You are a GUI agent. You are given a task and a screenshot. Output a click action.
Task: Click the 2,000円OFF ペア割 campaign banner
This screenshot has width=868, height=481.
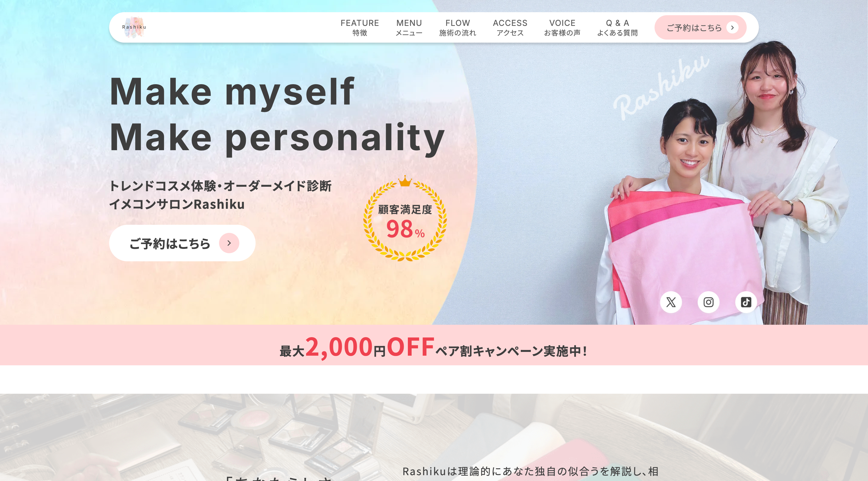point(434,345)
